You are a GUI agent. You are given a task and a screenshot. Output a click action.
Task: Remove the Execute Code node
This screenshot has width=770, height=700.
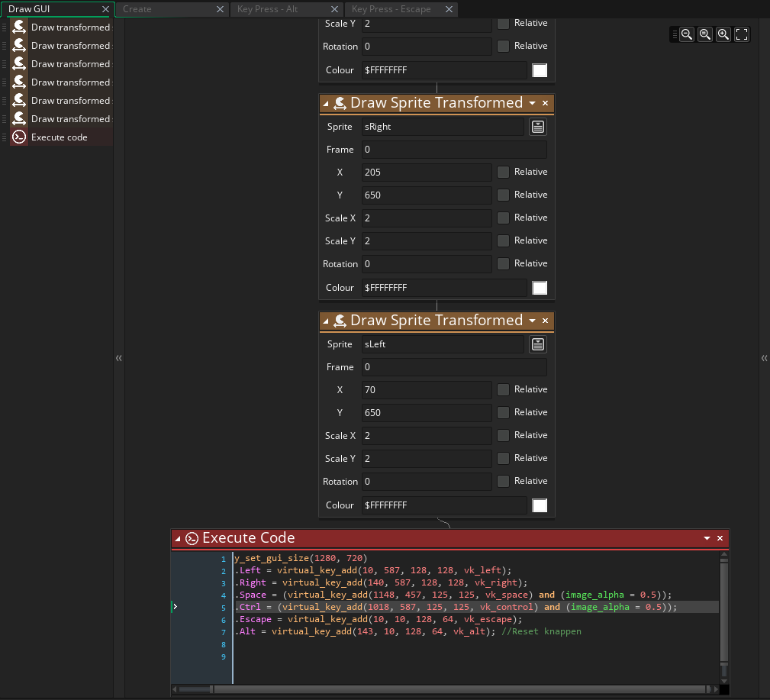(720, 538)
